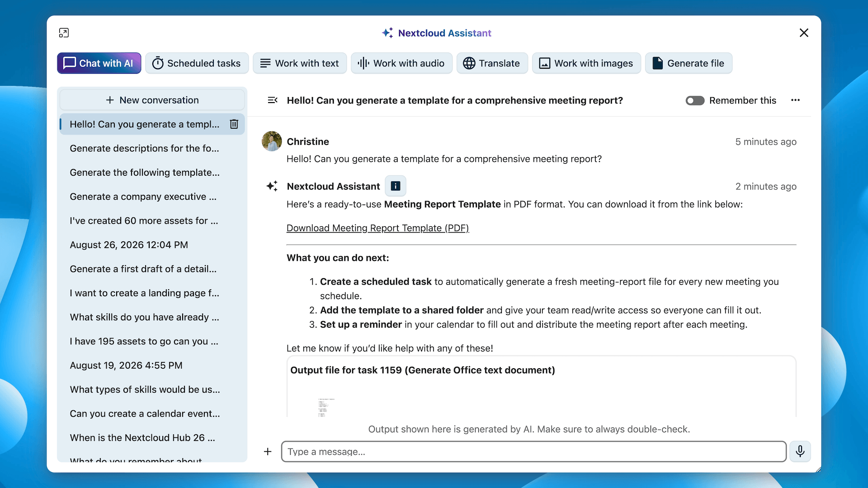This screenshot has width=868, height=488.
Task: Open the Work with images tab
Action: pyautogui.click(x=586, y=63)
